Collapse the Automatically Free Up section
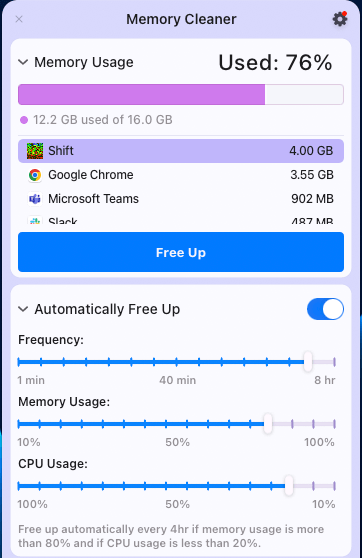This screenshot has width=362, height=558. 23,309
